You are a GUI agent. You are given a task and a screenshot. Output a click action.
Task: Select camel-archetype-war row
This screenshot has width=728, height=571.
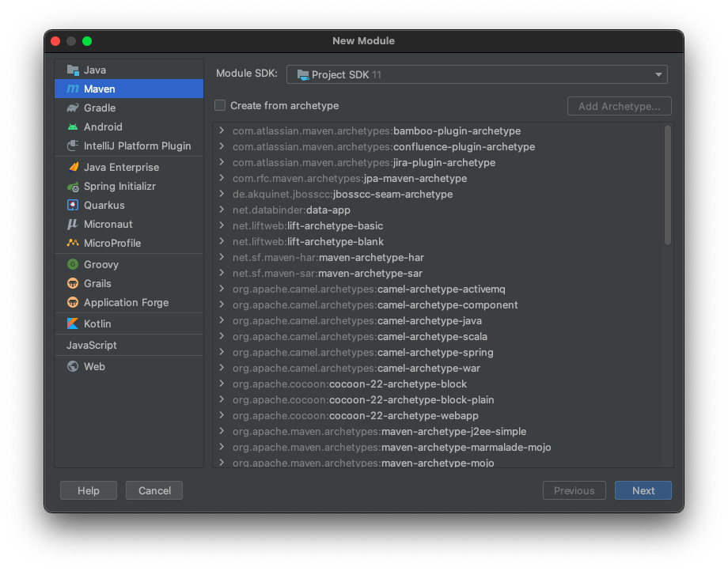438,368
